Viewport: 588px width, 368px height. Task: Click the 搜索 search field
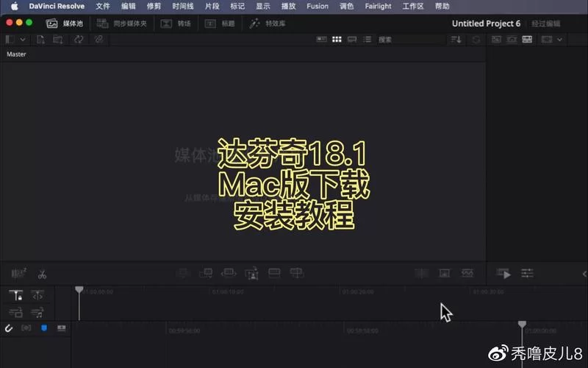point(411,40)
